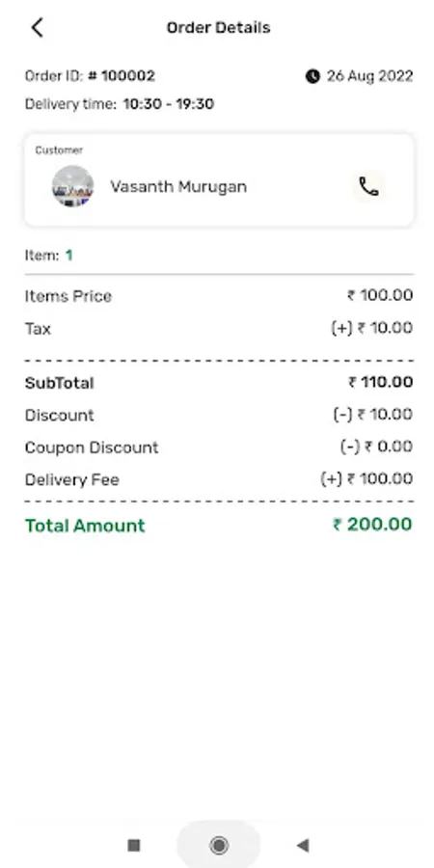Select the customer name Vasanth Murugan
This screenshot has height=868, width=434.
pos(178,186)
